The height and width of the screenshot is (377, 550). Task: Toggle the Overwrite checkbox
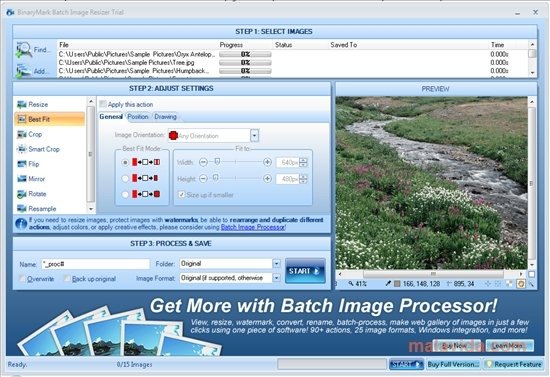[x=22, y=278]
